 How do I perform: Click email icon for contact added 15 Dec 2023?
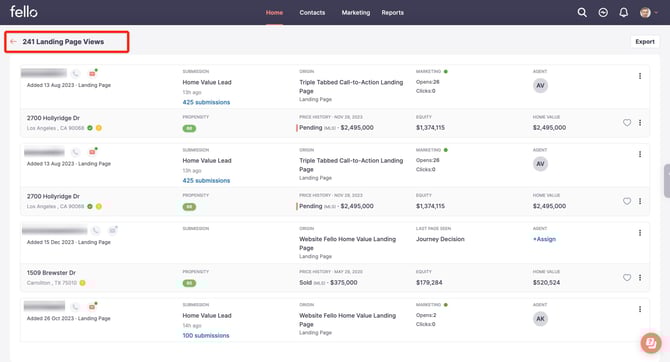[113, 230]
